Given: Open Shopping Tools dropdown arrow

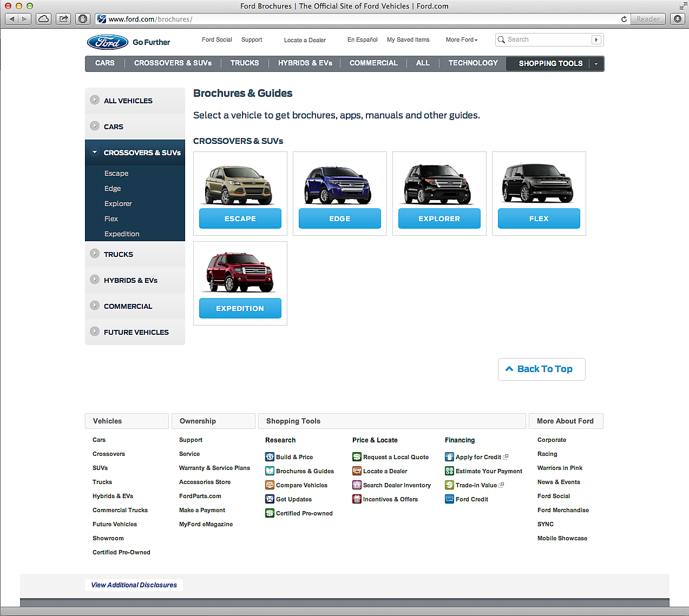Looking at the screenshot, I should [596, 64].
